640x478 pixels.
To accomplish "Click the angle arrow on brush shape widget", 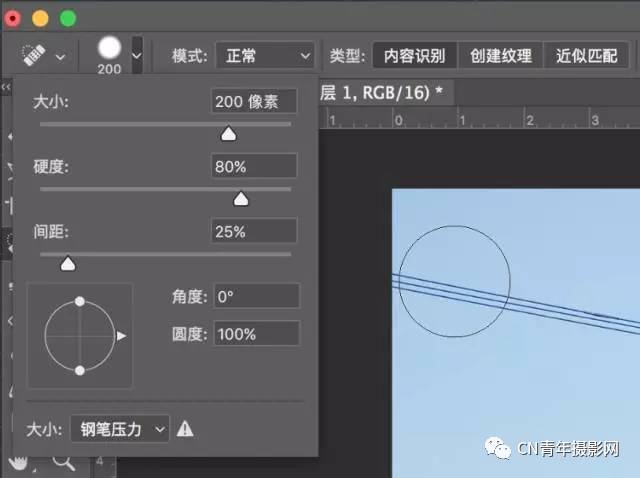I will coord(121,337).
